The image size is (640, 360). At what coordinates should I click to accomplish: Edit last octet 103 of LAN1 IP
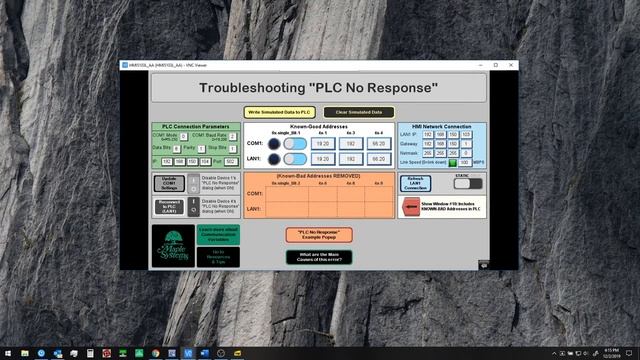(x=466, y=135)
